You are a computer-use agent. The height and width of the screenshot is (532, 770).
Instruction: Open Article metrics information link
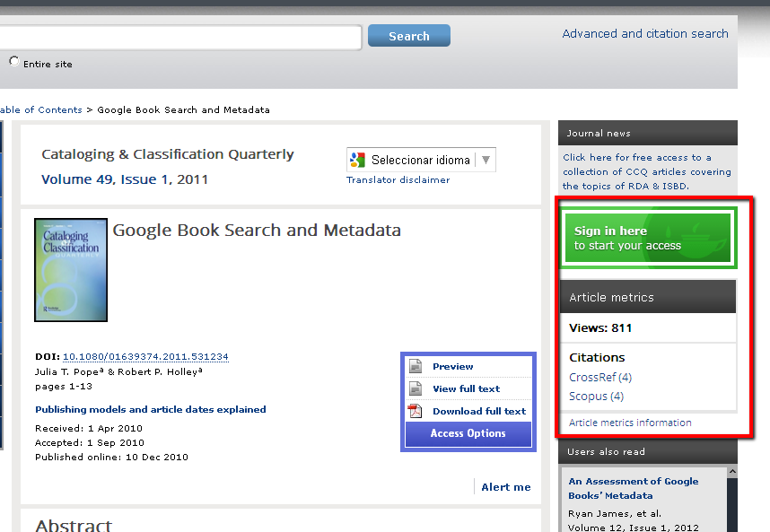pos(630,423)
